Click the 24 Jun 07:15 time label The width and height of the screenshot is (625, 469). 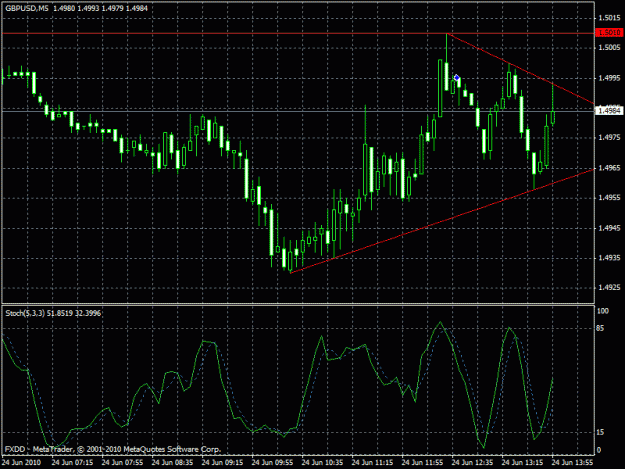click(72, 463)
